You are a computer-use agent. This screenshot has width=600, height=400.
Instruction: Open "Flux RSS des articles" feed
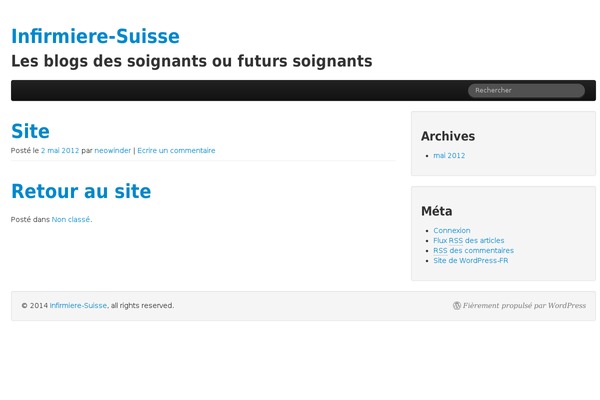click(469, 241)
